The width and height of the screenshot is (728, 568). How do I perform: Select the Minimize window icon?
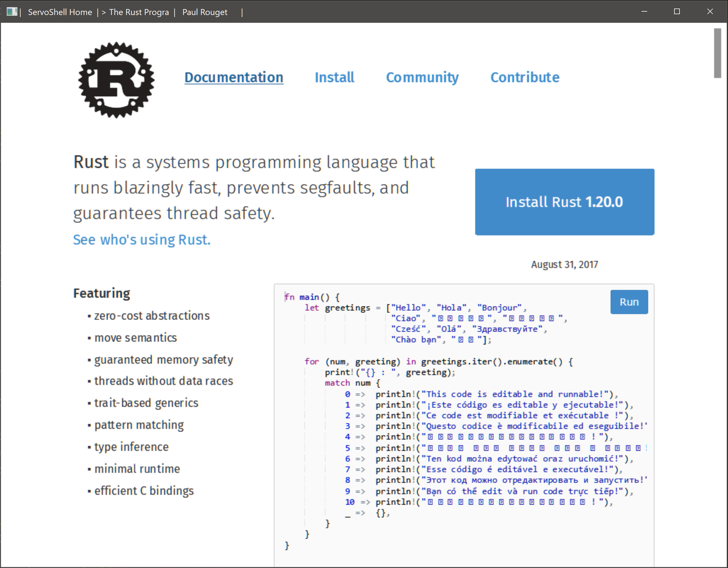644,12
